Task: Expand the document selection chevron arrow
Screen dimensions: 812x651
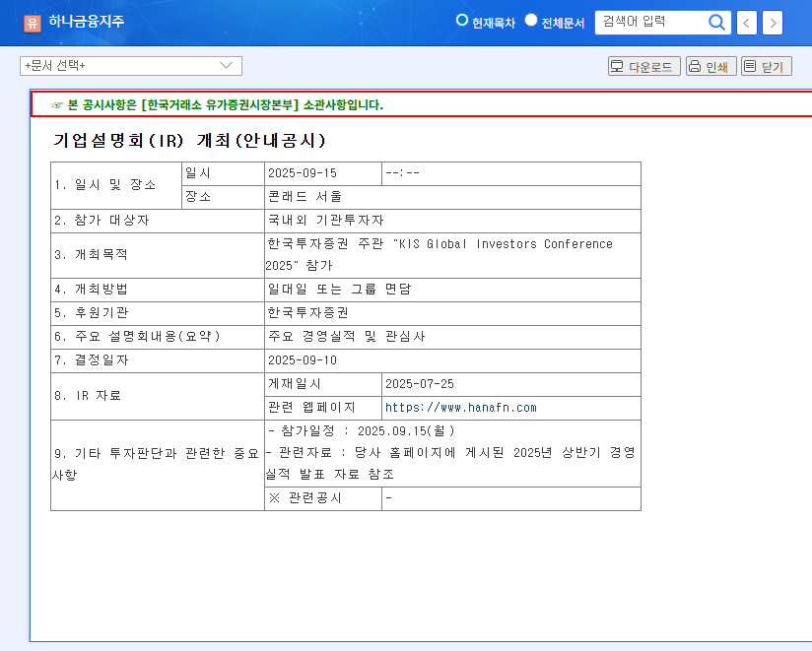Action: (x=225, y=66)
